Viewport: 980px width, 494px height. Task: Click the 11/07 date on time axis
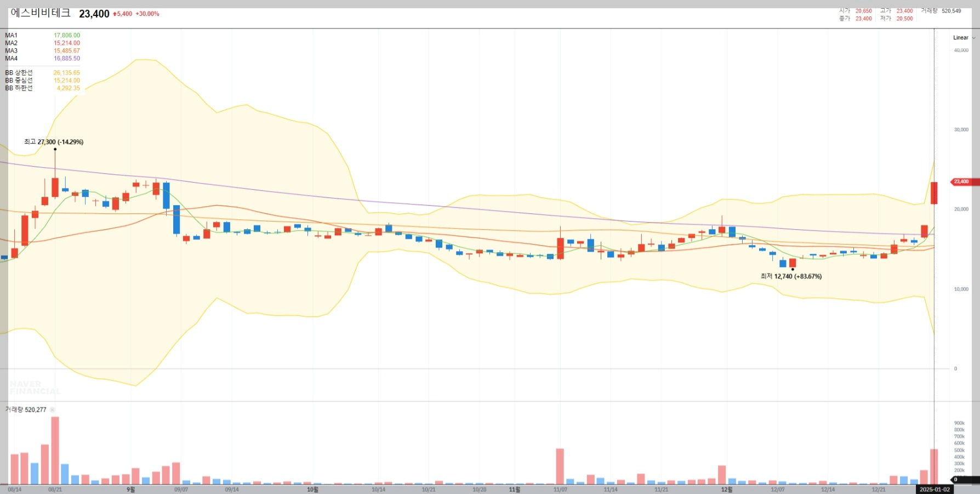pos(560,489)
